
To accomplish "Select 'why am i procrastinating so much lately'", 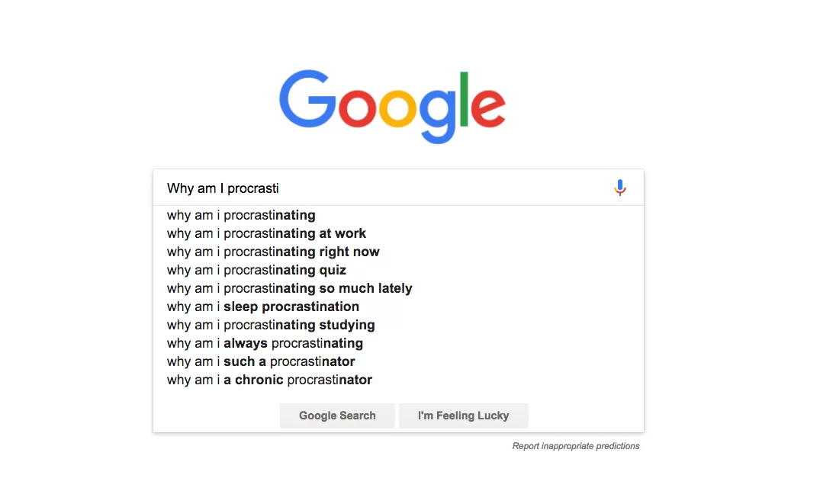I will (289, 288).
